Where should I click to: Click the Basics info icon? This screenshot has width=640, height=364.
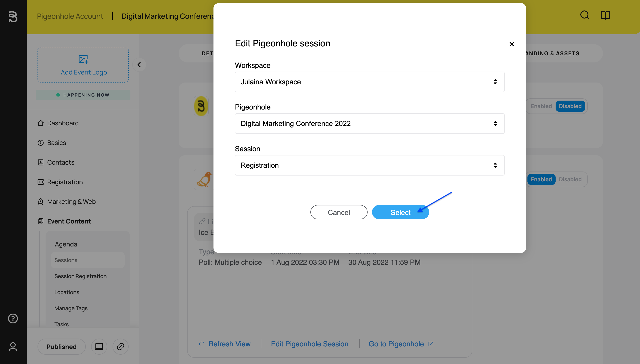point(41,143)
